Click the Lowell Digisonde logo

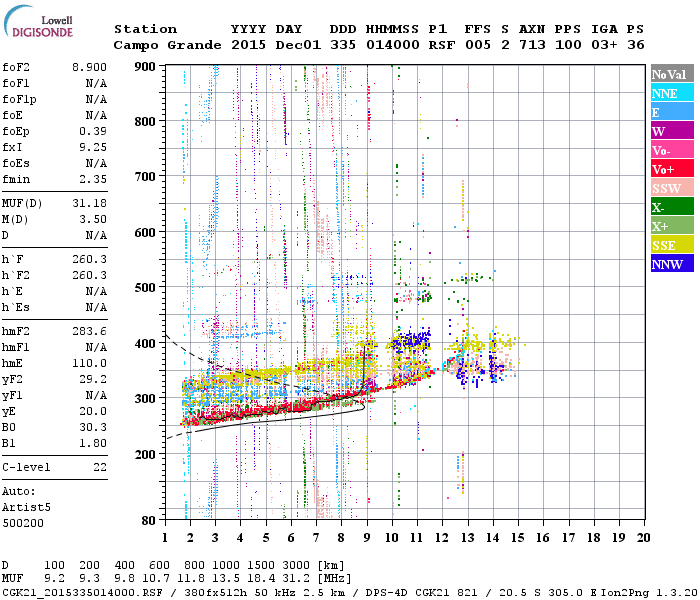(39, 22)
